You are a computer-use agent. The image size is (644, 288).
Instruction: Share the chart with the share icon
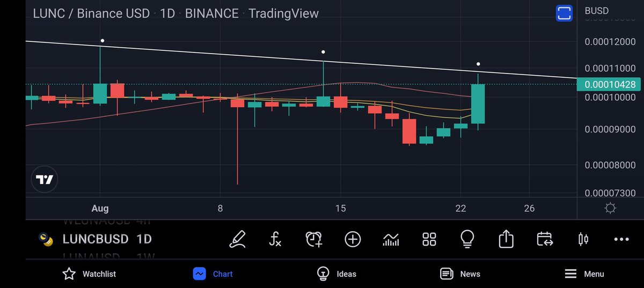click(506, 239)
